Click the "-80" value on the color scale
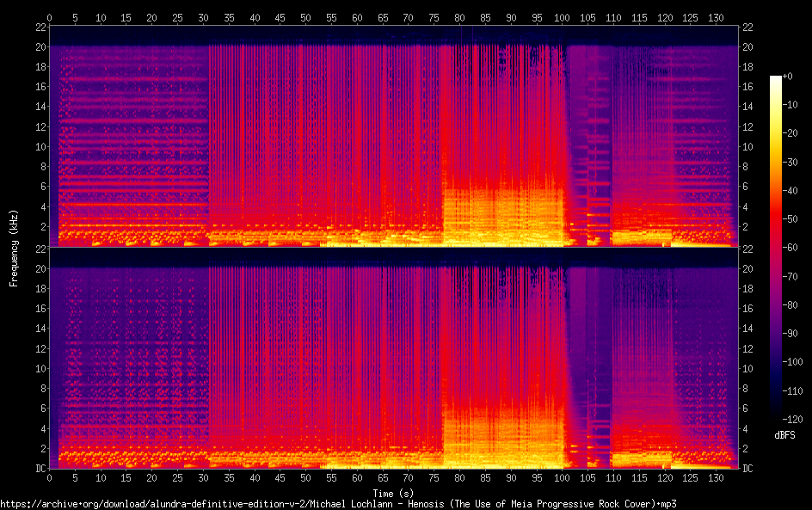This screenshot has height=510, width=812. pos(790,305)
